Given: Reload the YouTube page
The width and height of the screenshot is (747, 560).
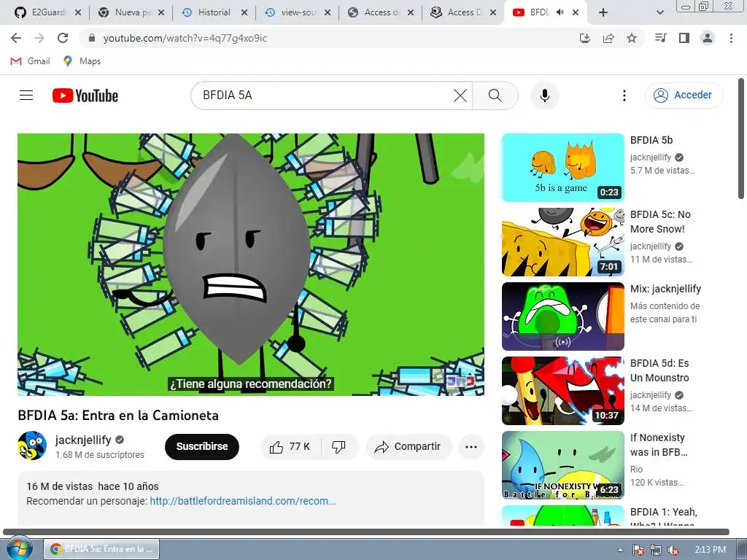Looking at the screenshot, I should [x=63, y=38].
